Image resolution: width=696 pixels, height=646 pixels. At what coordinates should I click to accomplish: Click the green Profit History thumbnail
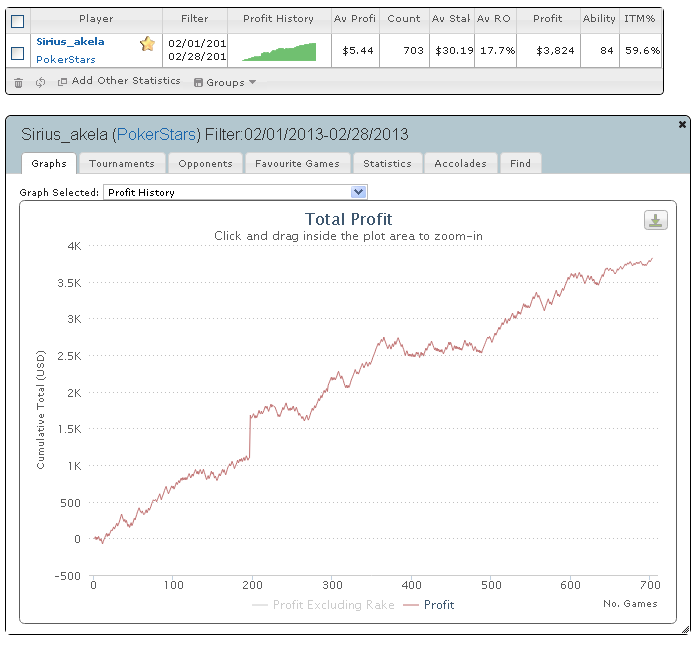pos(279,51)
